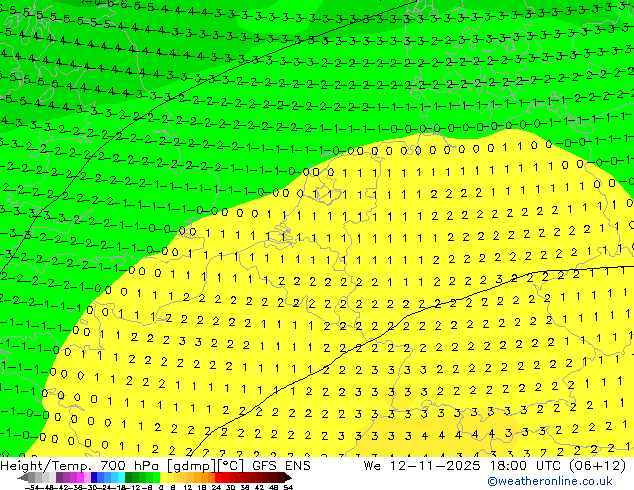The width and height of the screenshot is (634, 490).
Task: Select the We 12-11-2025 date text
Action: (x=422, y=466)
